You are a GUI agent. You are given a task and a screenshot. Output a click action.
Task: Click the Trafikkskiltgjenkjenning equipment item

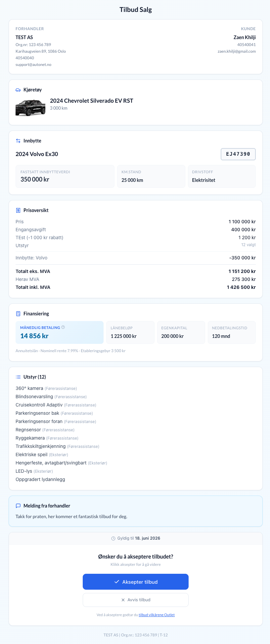click(x=57, y=446)
